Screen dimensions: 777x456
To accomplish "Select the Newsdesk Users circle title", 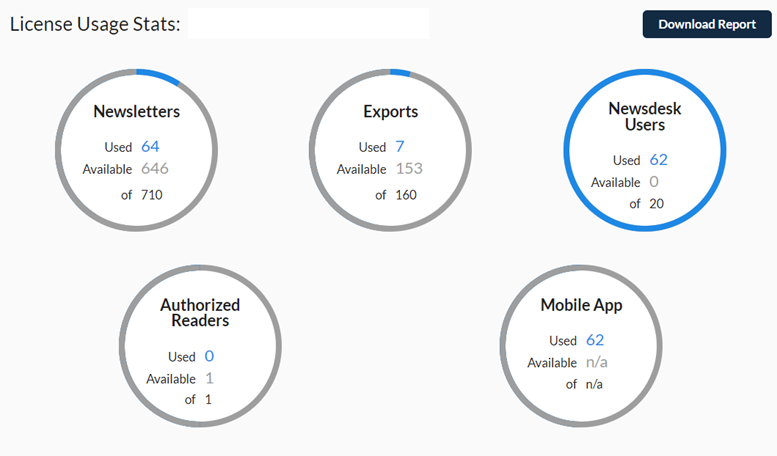I will pos(645,116).
